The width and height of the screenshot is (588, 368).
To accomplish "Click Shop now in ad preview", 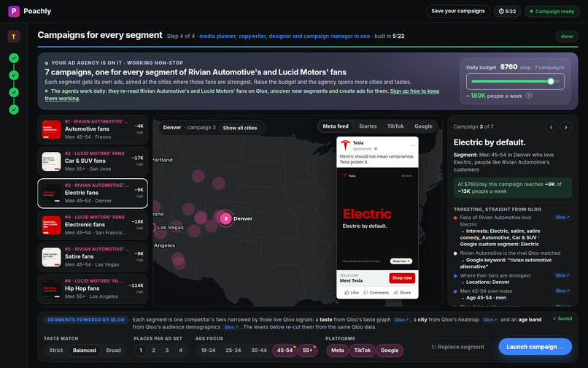I will point(402,278).
